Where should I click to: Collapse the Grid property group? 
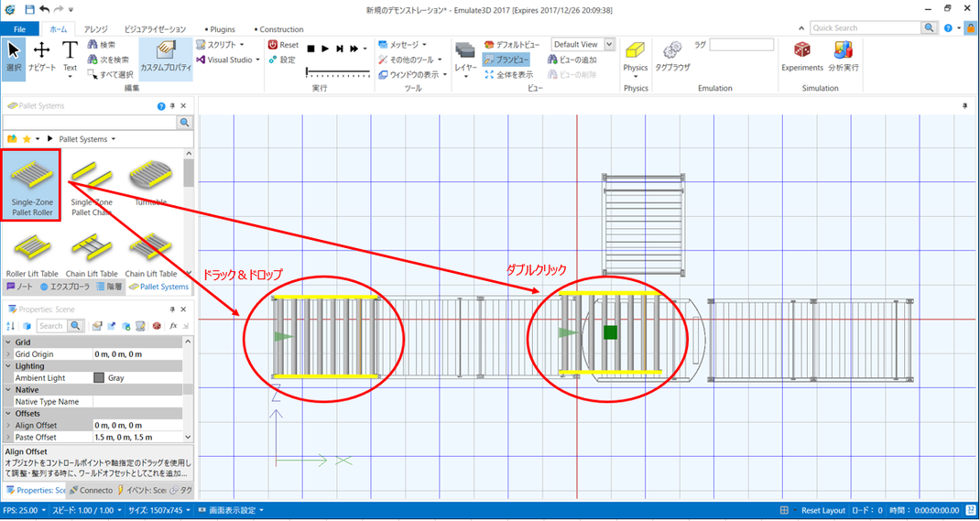click(x=8, y=342)
